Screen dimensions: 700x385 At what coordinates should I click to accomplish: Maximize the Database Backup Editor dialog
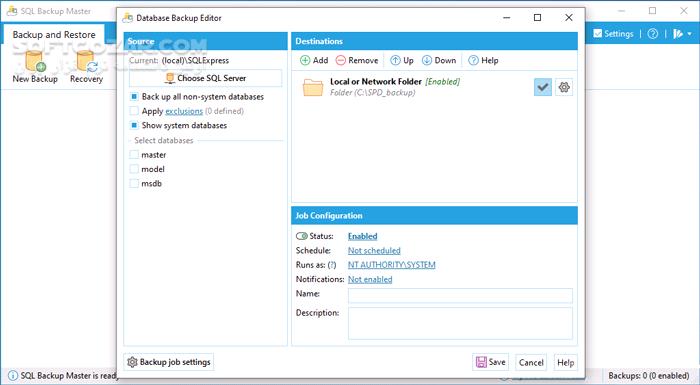point(538,17)
